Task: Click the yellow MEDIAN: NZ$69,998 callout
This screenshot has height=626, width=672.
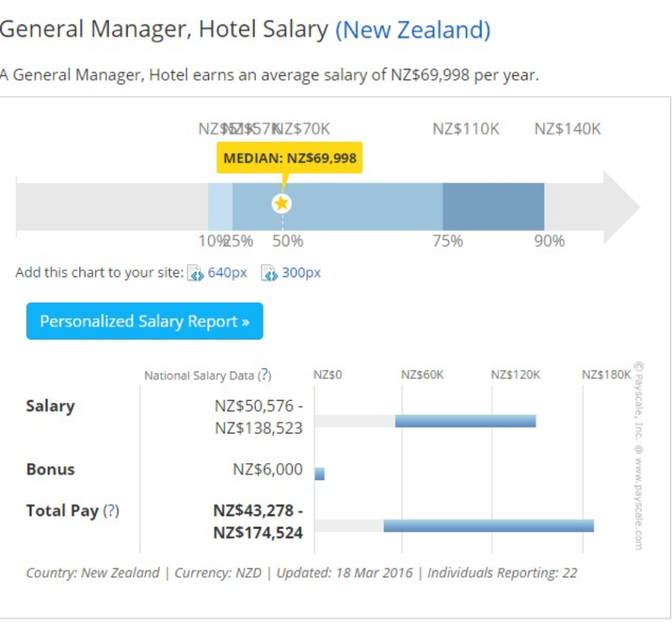Action: point(289,158)
